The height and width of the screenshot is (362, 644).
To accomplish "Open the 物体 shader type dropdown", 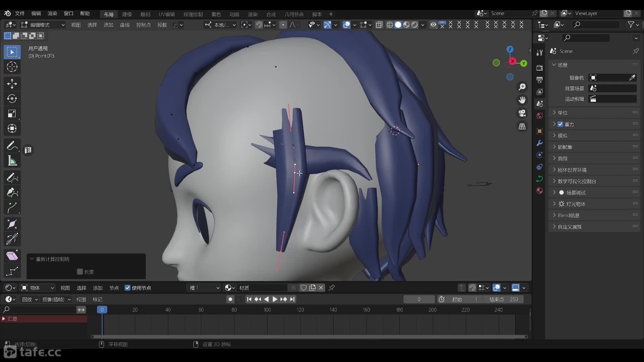I will click(37, 288).
